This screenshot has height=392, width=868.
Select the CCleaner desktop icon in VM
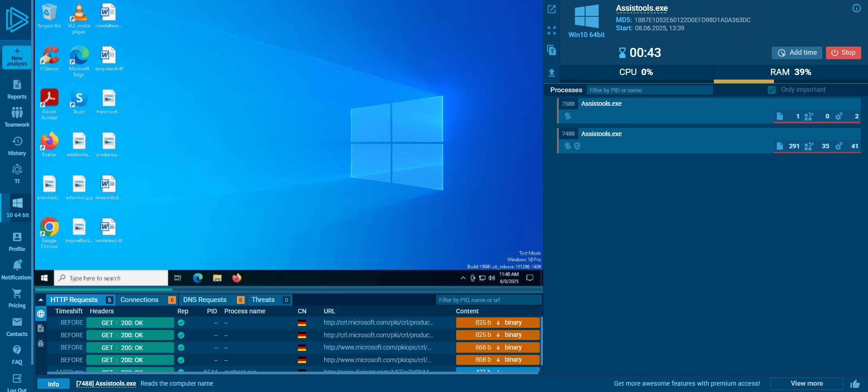click(49, 59)
